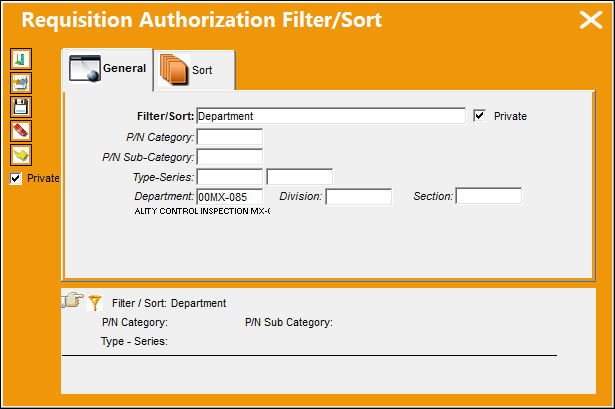Click the retrieve filter icon with orange arrow
The height and width of the screenshot is (409, 615).
21,83
